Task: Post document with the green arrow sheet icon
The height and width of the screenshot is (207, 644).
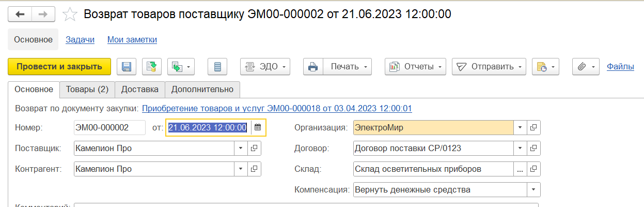Action: click(x=152, y=66)
